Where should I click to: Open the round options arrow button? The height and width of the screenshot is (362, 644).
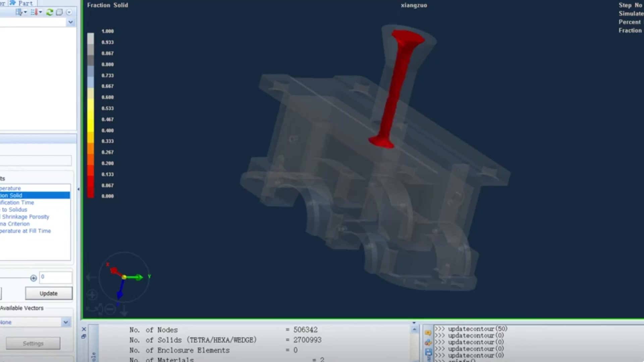click(x=69, y=12)
